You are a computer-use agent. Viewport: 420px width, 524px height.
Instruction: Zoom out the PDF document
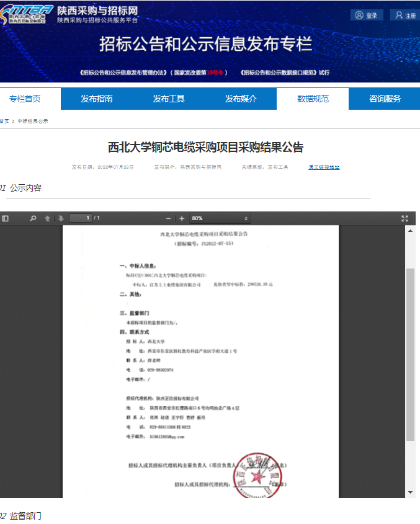168,218
